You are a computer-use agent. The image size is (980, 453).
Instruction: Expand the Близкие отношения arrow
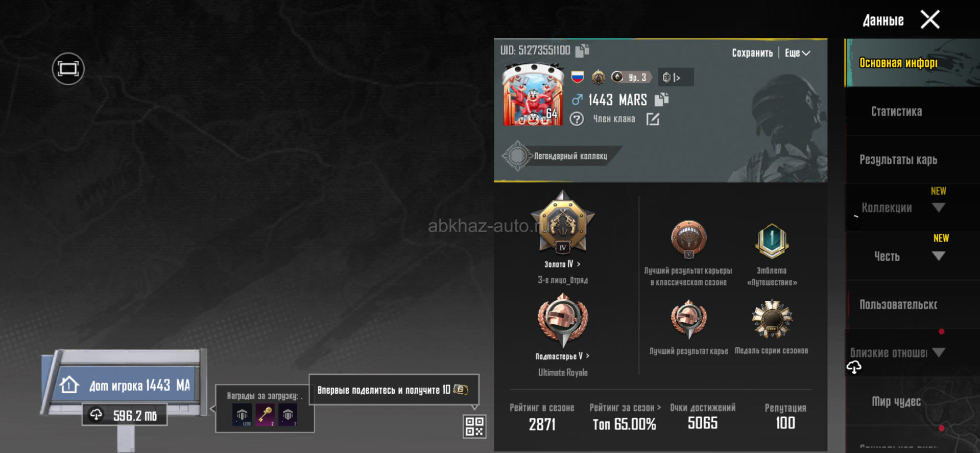[x=939, y=352]
